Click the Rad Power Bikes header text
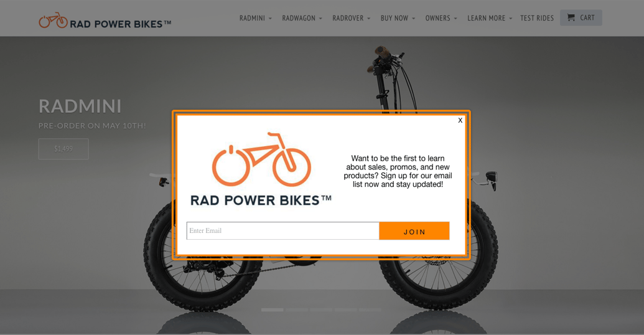 point(120,24)
